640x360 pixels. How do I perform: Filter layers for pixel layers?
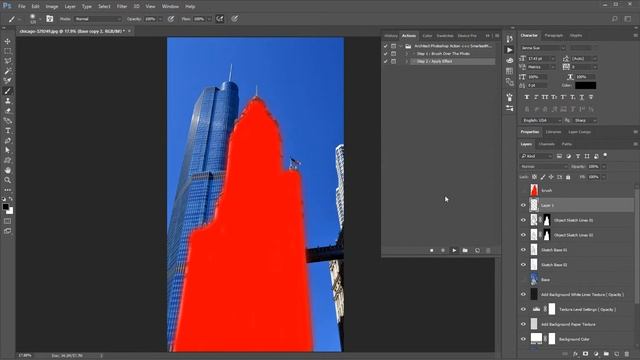[559, 156]
